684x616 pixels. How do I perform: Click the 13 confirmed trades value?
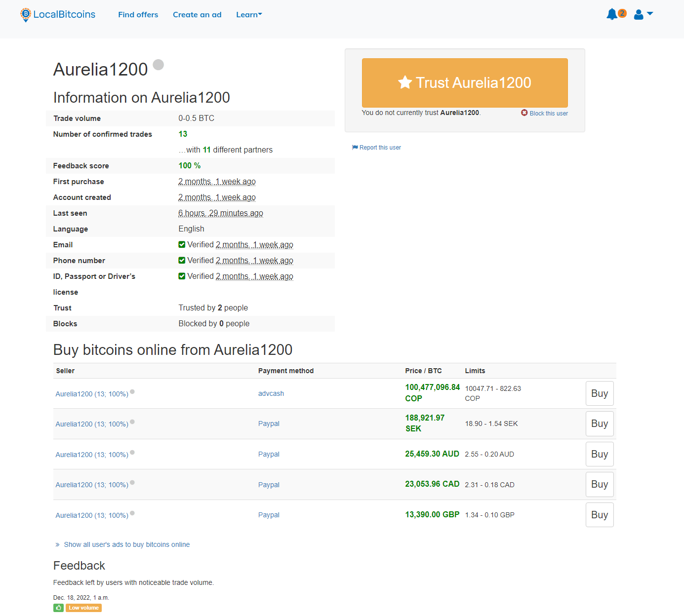tap(183, 134)
